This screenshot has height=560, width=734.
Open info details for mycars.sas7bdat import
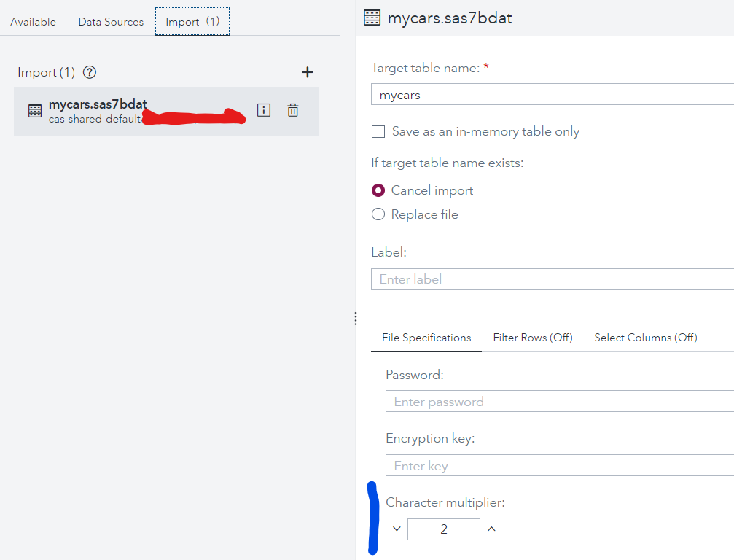click(263, 109)
